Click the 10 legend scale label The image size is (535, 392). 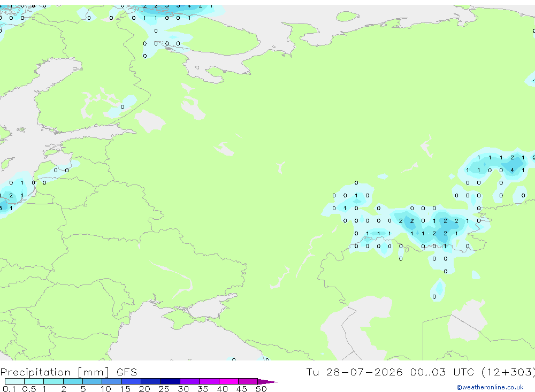click(x=106, y=389)
